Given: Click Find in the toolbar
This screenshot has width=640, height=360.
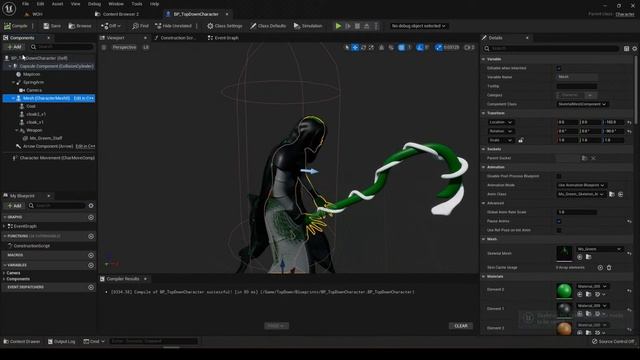Looking at the screenshot, I should click(x=140, y=26).
